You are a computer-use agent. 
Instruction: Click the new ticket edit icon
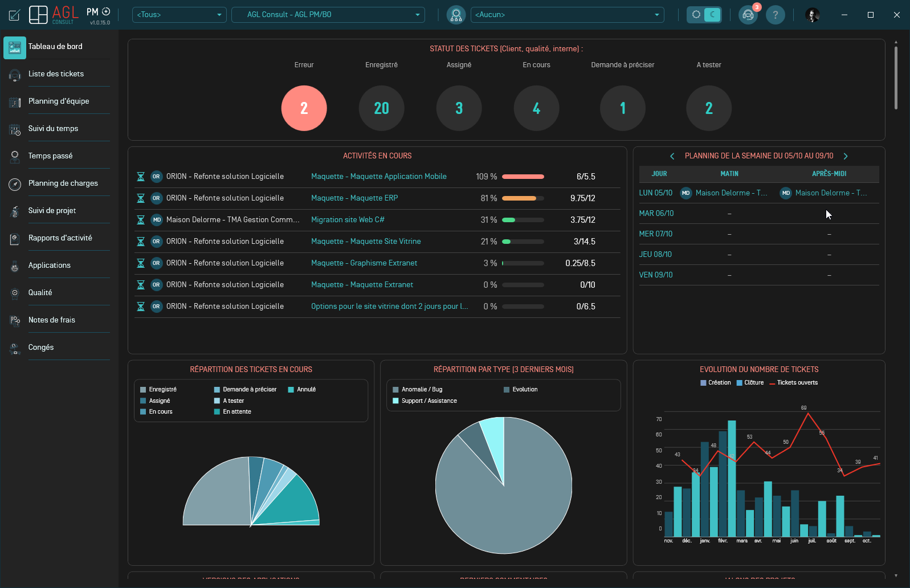click(x=15, y=15)
